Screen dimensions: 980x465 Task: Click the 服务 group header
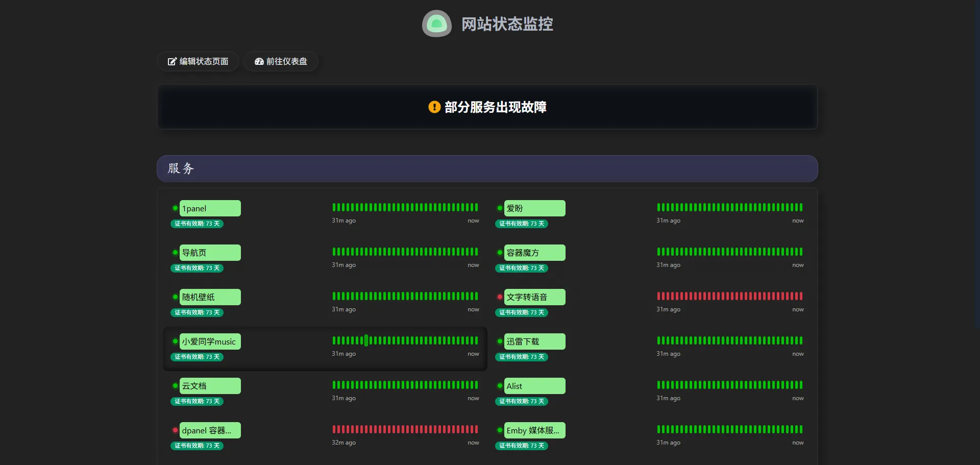487,169
